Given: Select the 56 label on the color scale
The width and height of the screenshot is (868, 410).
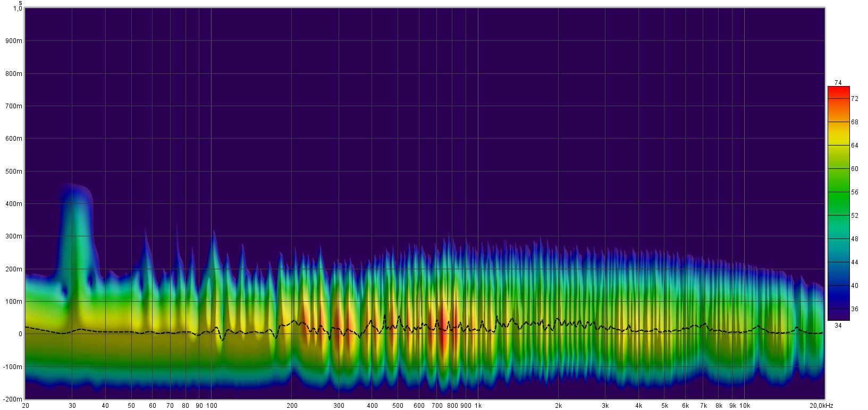Looking at the screenshot, I should pyautogui.click(x=854, y=192).
